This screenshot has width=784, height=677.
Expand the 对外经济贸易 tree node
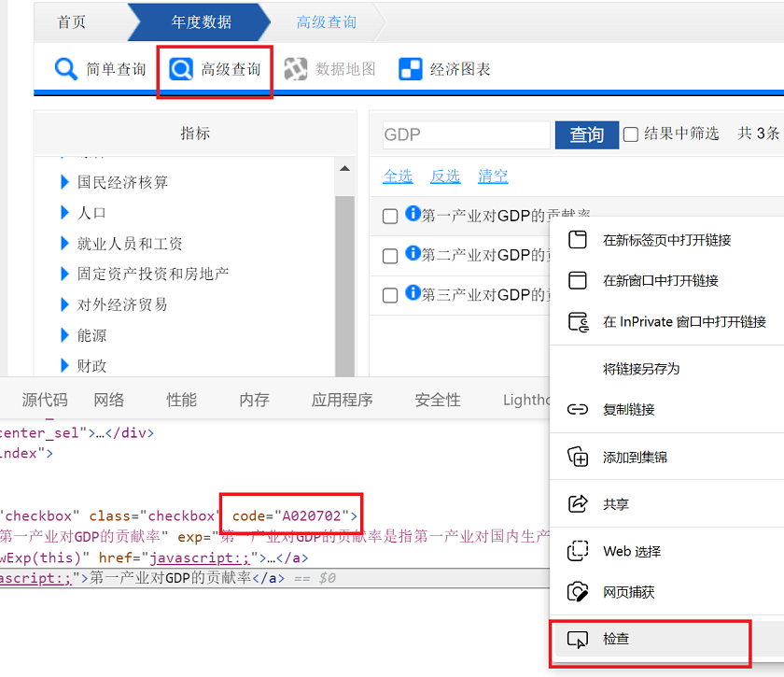[64, 304]
